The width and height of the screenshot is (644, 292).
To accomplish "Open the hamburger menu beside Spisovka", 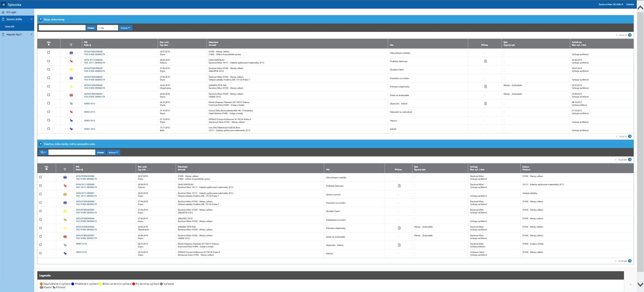I will pos(4,4).
